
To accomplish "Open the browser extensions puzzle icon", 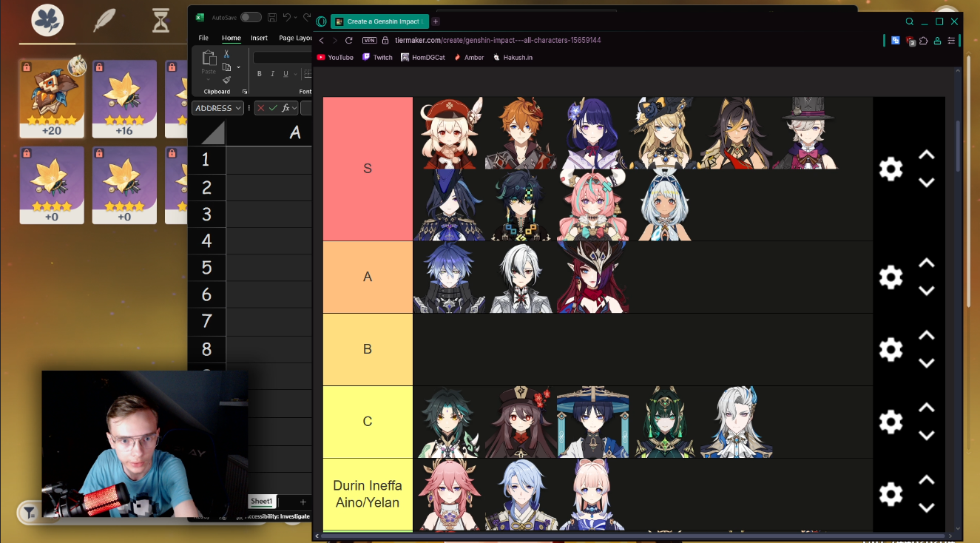I will pyautogui.click(x=924, y=41).
